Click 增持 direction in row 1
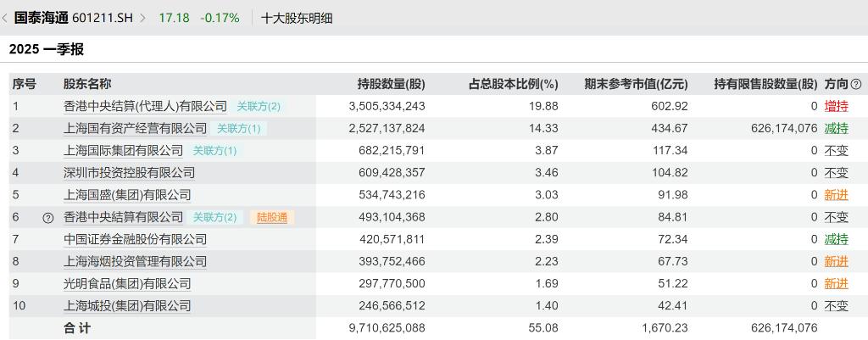This screenshot has height=340, width=868. [x=836, y=106]
